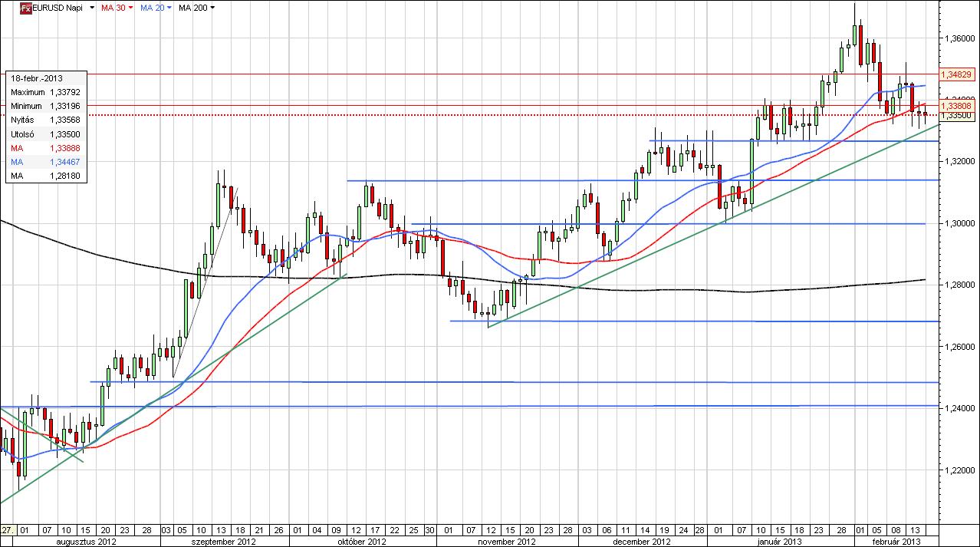This screenshot has height=547, width=980.
Task: Click the Fx logo icon
Action: point(25,8)
